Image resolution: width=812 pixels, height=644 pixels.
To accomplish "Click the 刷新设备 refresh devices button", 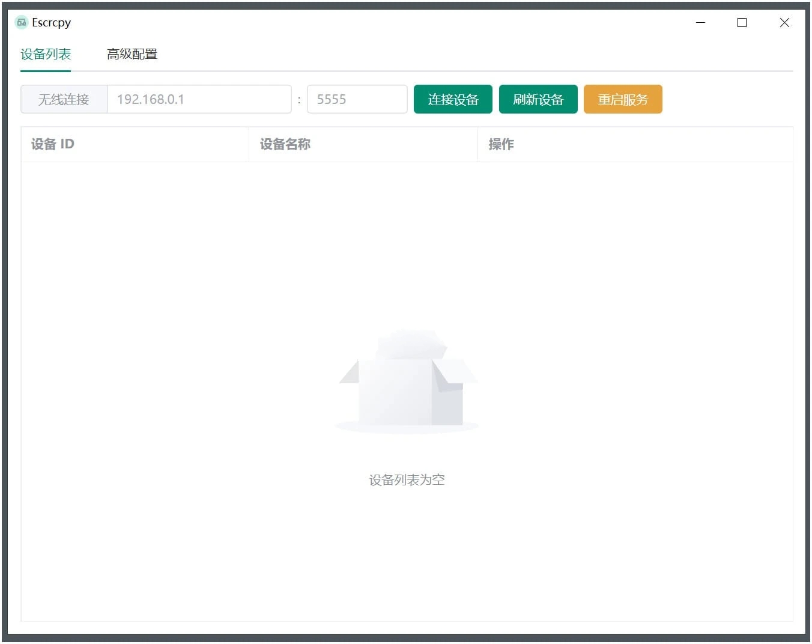I will (x=538, y=99).
